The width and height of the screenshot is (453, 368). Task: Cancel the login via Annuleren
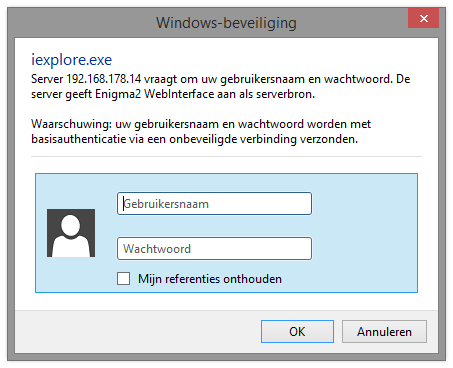(384, 331)
